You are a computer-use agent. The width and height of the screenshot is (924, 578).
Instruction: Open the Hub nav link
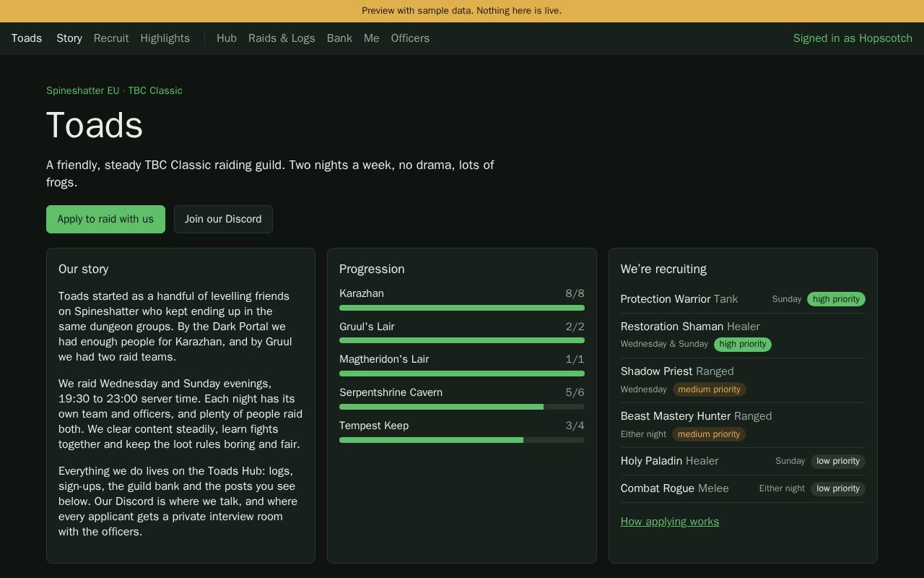227,38
